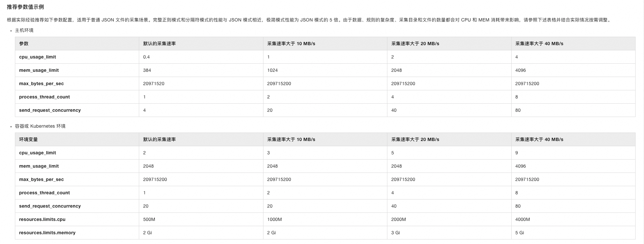The height and width of the screenshot is (244, 644).
Task: Click the 推荐参数值示例 heading
Action: point(25,7)
